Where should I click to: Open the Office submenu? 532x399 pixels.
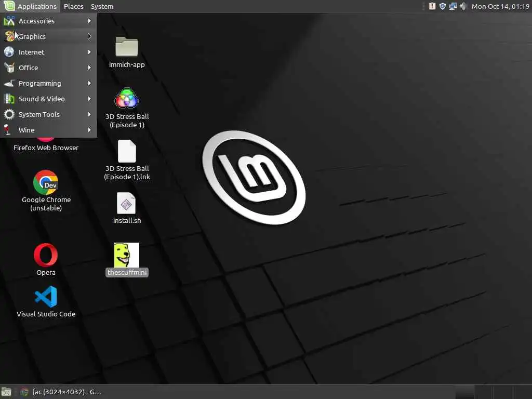[48, 68]
